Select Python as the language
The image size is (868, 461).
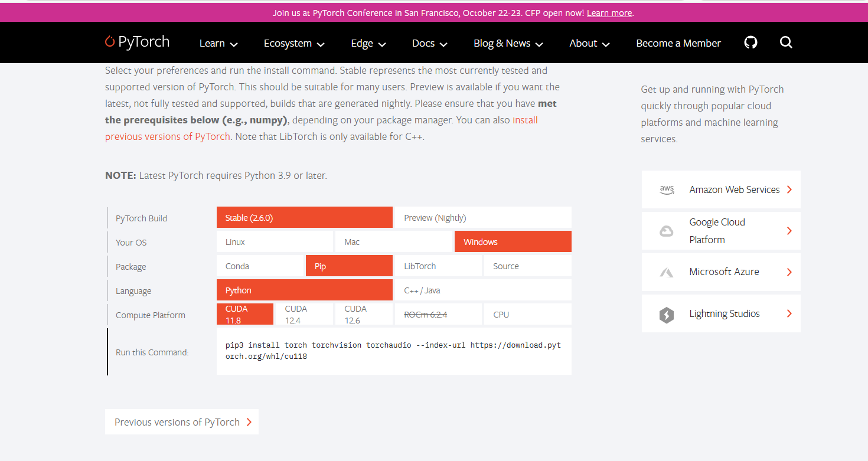(305, 290)
